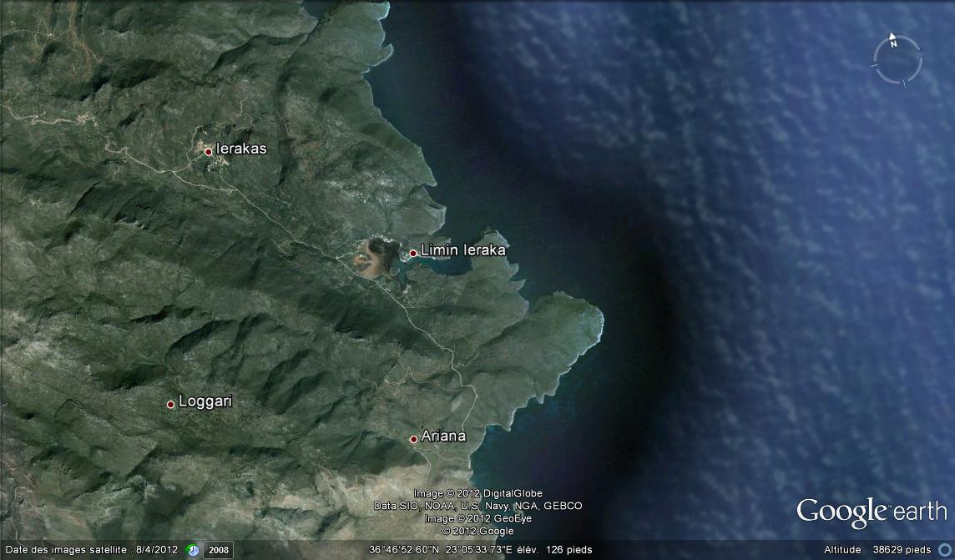955x560 pixels.
Task: Click the "Limin Ieraka" place label
Action: point(462,250)
